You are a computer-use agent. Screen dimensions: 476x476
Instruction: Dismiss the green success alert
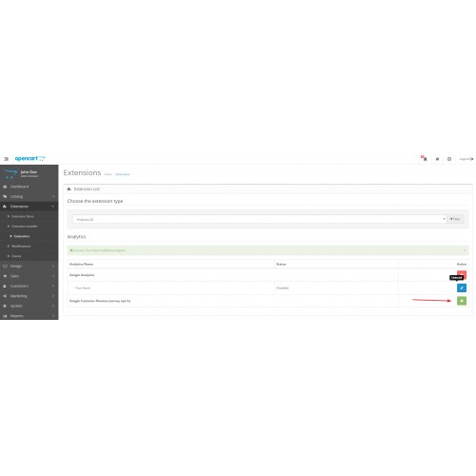tap(465, 250)
